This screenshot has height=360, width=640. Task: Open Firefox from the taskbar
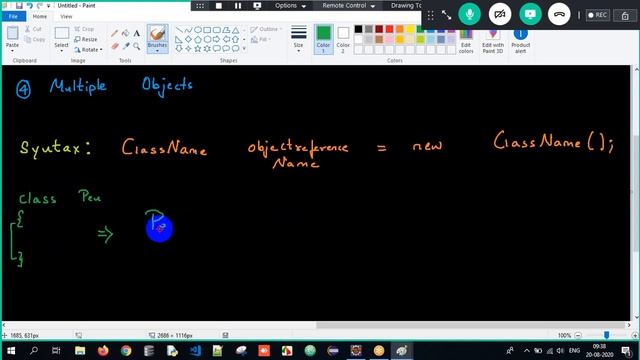(103, 351)
